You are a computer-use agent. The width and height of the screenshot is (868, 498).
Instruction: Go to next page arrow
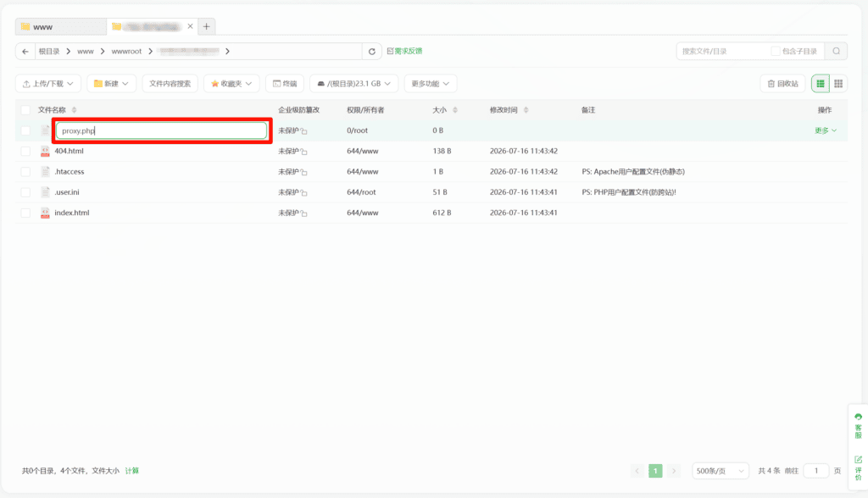click(x=674, y=471)
